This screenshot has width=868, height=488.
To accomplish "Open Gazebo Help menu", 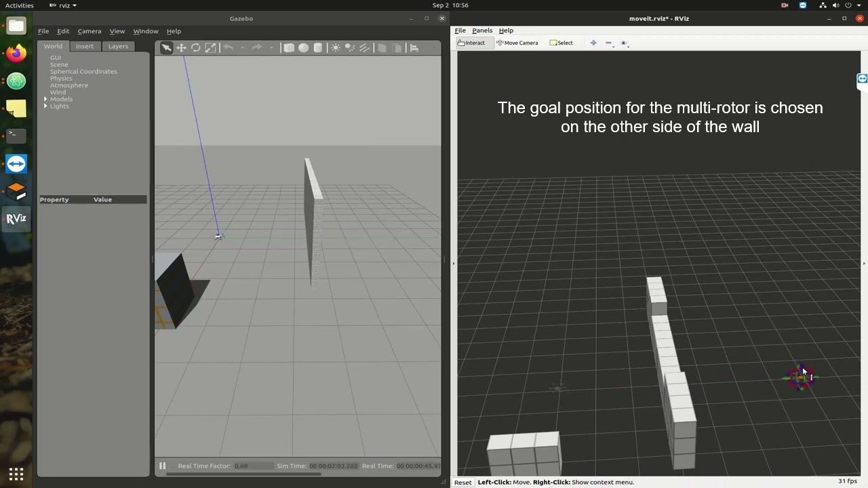I will click(174, 31).
